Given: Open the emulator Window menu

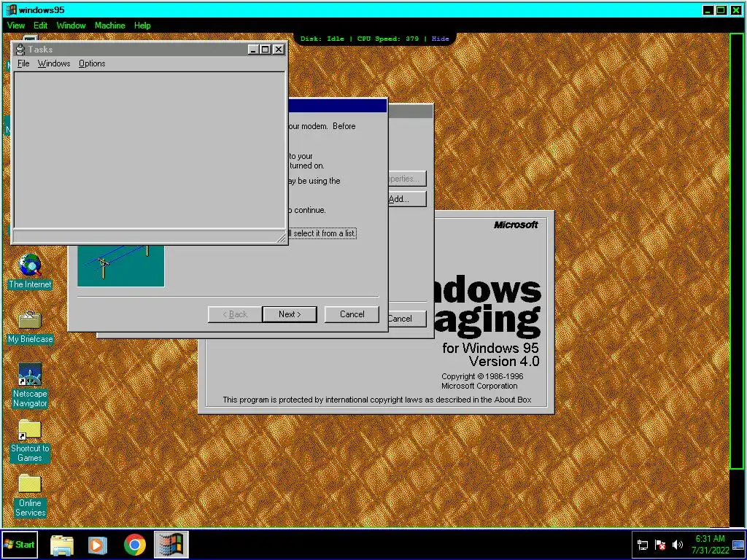Looking at the screenshot, I should pyautogui.click(x=71, y=26).
